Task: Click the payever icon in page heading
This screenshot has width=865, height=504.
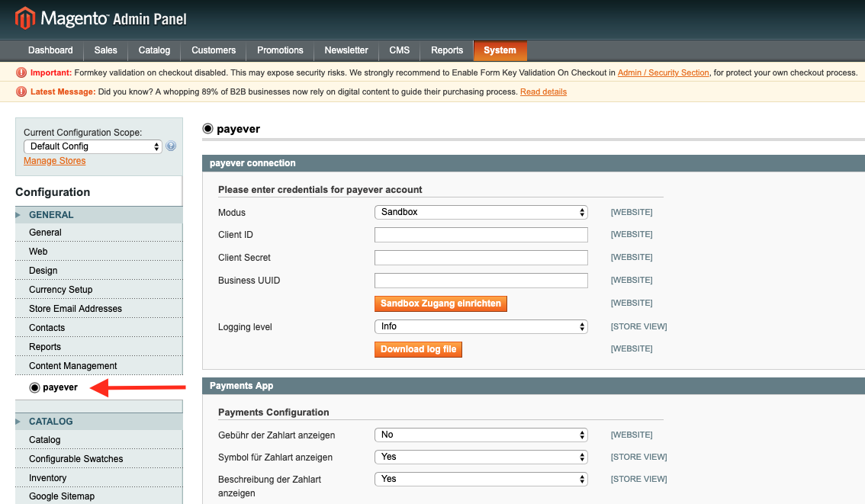Action: click(x=208, y=129)
